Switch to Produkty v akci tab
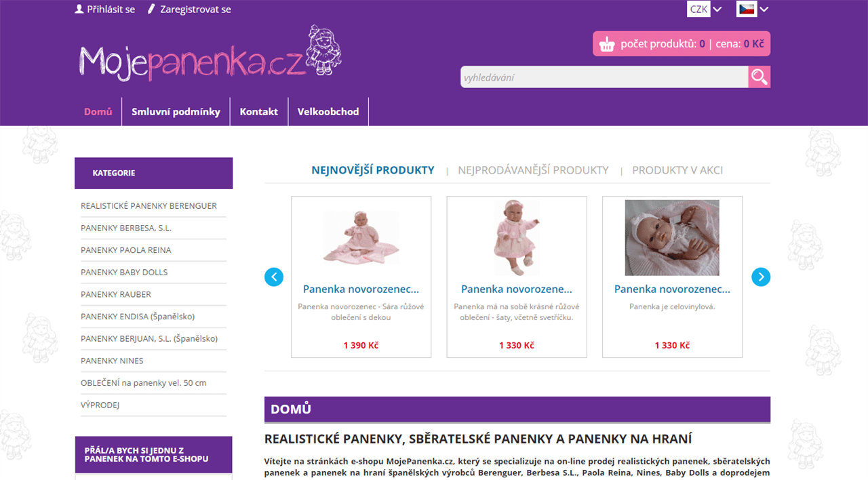868x480 pixels. pyautogui.click(x=677, y=170)
